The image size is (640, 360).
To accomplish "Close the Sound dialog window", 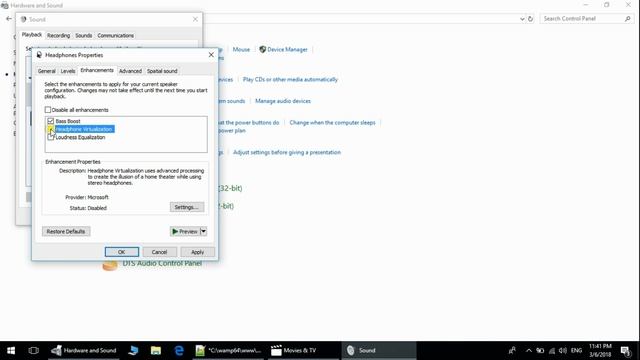I will click(195, 19).
